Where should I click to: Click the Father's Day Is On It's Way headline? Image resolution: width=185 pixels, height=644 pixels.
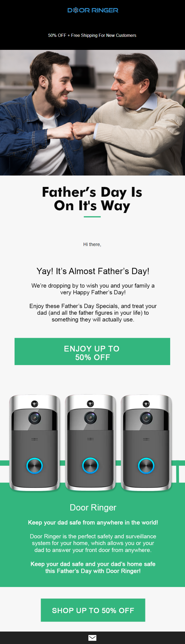(92, 199)
